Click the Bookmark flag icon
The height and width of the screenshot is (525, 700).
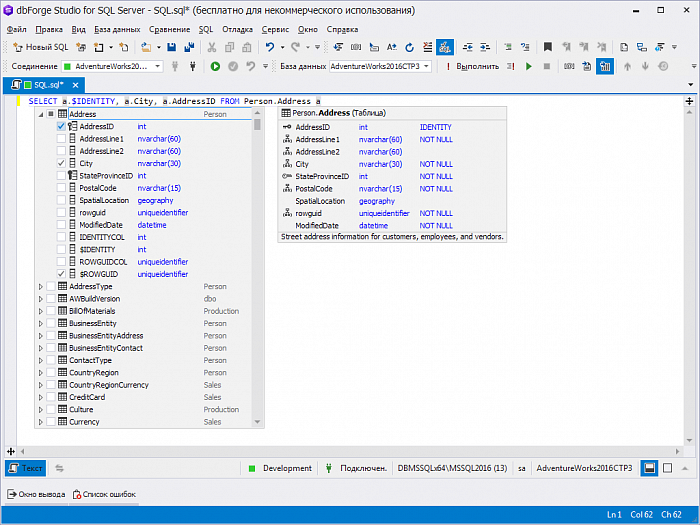(547, 47)
